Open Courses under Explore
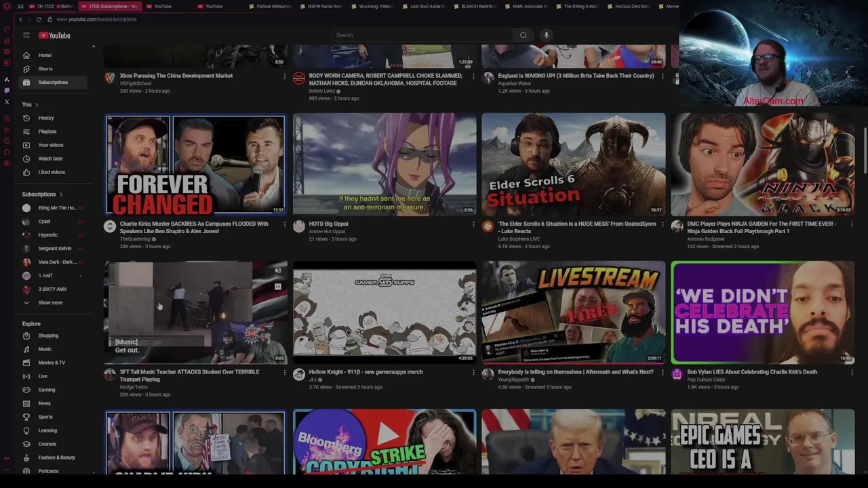 click(x=53, y=444)
